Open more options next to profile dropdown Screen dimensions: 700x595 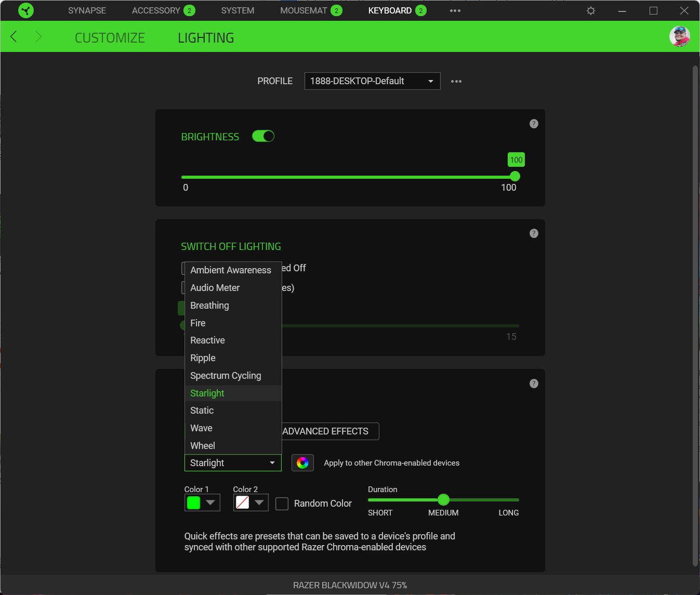click(456, 81)
